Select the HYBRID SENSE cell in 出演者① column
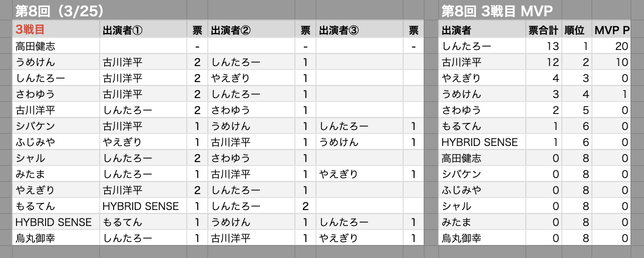The width and height of the screenshot is (644, 258). [x=143, y=206]
